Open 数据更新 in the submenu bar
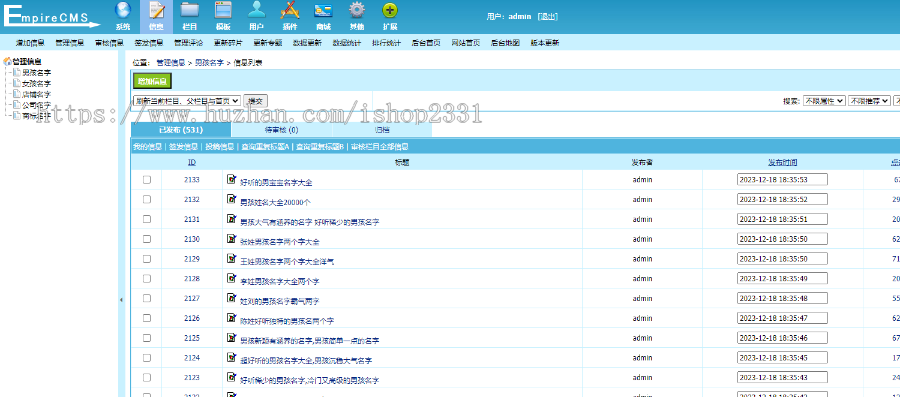 tap(307, 42)
